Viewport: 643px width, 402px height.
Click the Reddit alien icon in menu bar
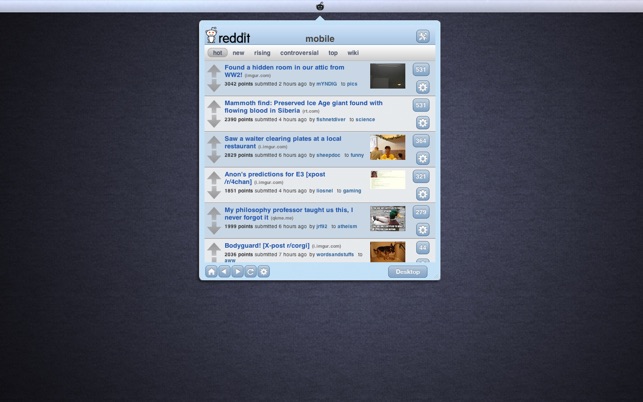(320, 6)
